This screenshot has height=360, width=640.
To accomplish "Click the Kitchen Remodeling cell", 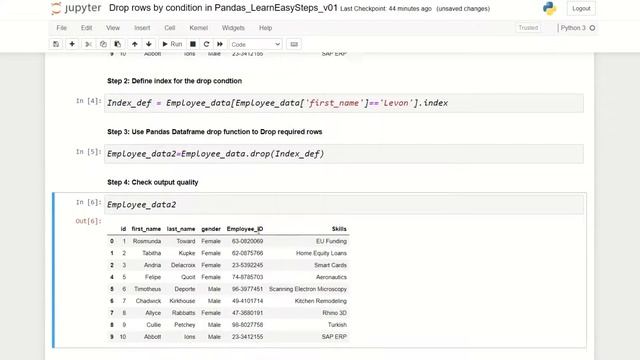I will (321, 301).
